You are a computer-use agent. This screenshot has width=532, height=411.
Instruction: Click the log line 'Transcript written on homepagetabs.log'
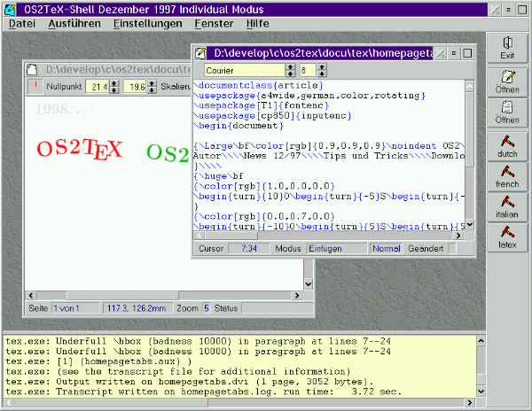(204, 392)
